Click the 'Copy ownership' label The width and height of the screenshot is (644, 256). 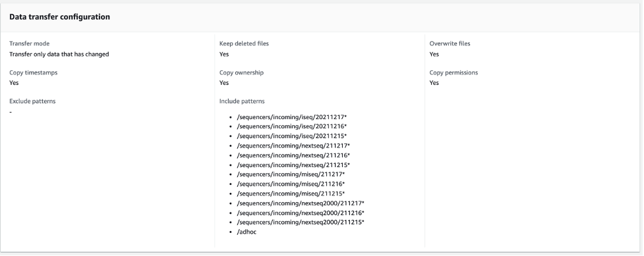tap(241, 72)
